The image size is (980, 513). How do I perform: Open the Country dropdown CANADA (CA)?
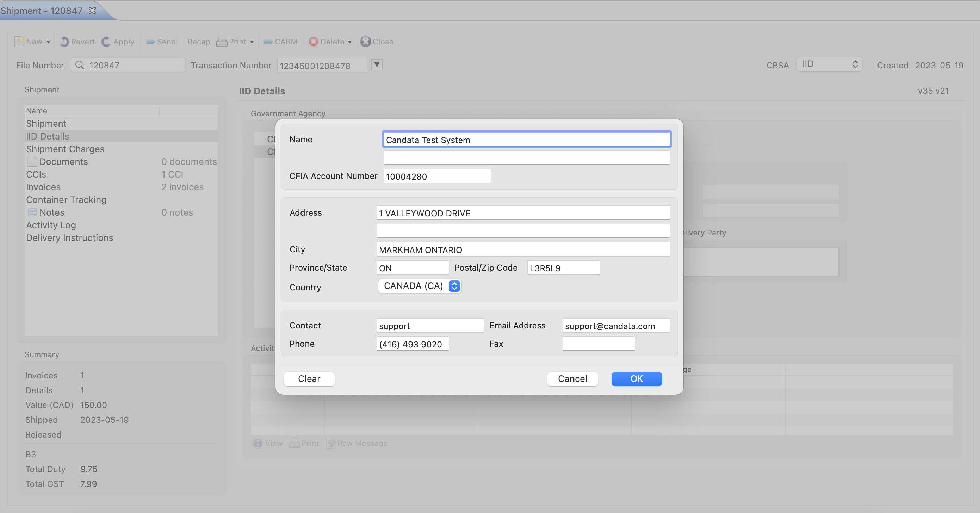point(420,286)
